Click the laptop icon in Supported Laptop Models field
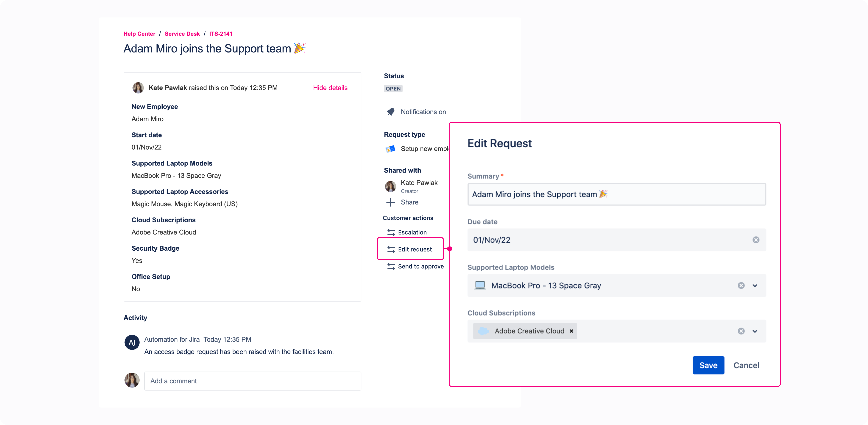Image resolution: width=868 pixels, height=425 pixels. (x=480, y=285)
